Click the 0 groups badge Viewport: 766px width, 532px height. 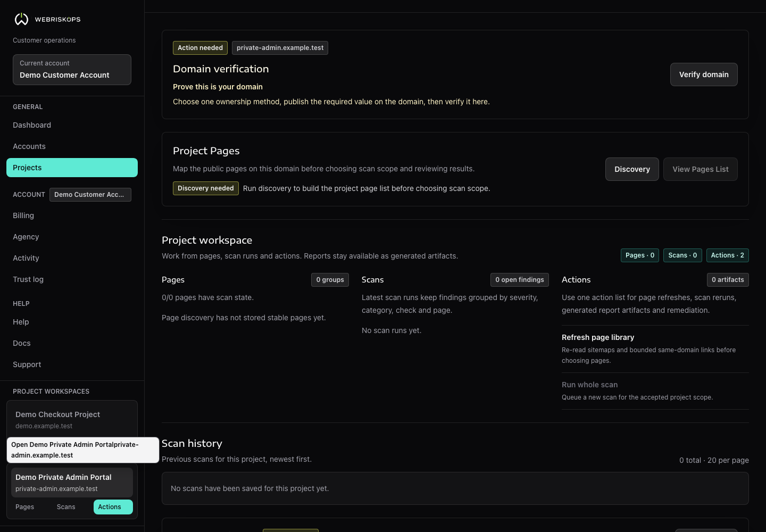click(x=330, y=280)
